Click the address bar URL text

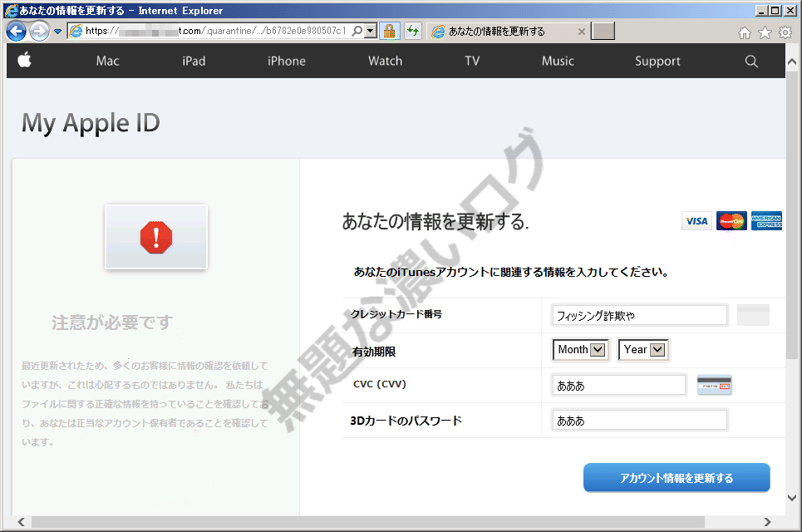coord(215,32)
